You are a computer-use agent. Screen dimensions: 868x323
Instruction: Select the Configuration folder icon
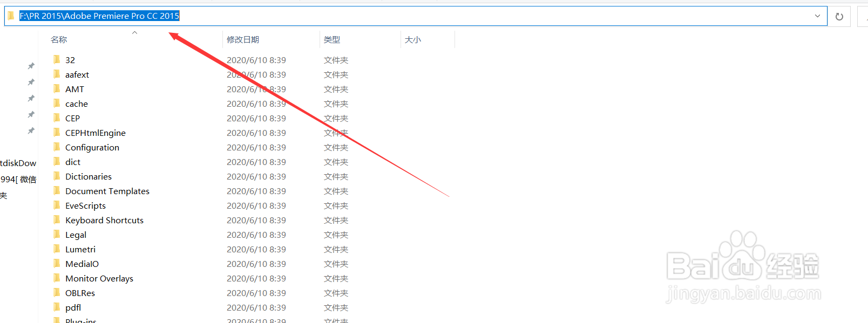(x=57, y=147)
